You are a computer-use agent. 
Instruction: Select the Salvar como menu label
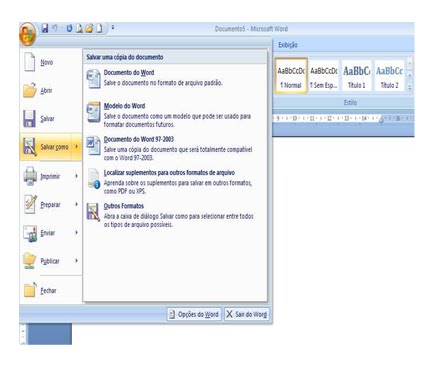point(54,147)
